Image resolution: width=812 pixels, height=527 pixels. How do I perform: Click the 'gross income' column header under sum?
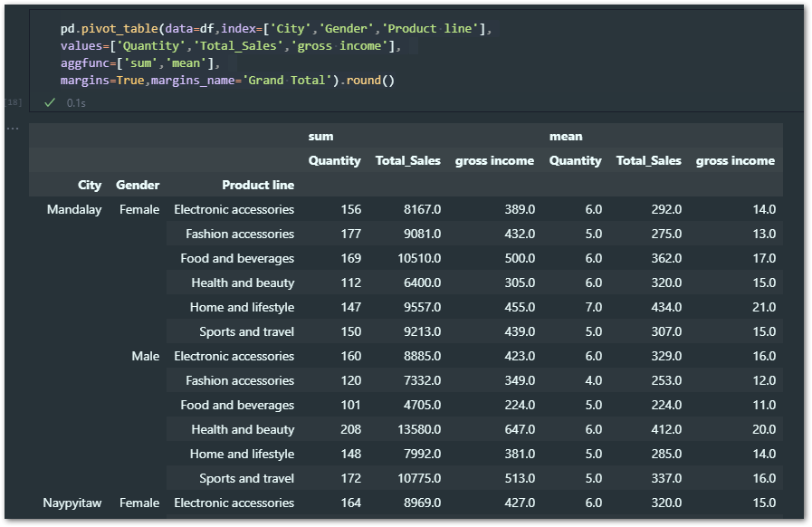coord(494,160)
